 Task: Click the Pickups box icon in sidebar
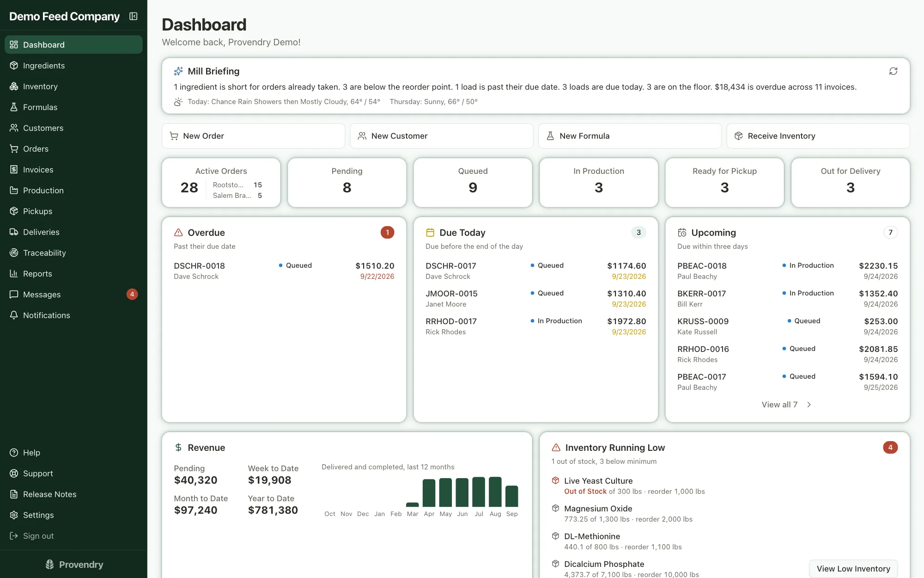click(14, 211)
